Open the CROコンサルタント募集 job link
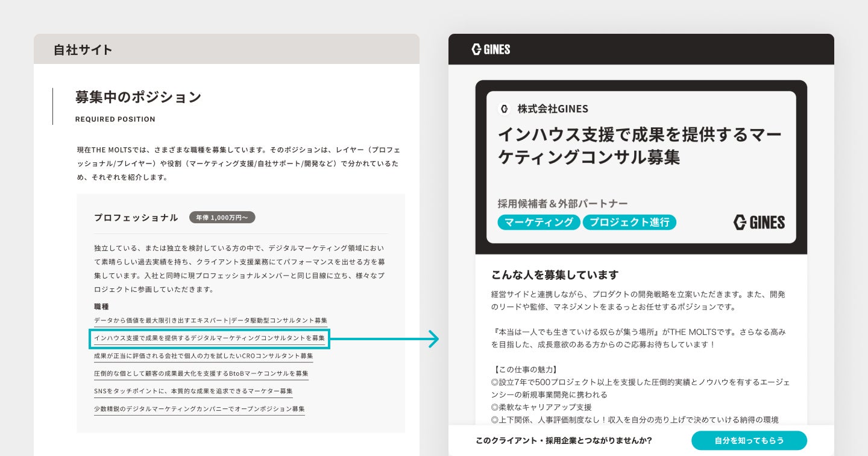This screenshot has height=456, width=868. click(204, 356)
